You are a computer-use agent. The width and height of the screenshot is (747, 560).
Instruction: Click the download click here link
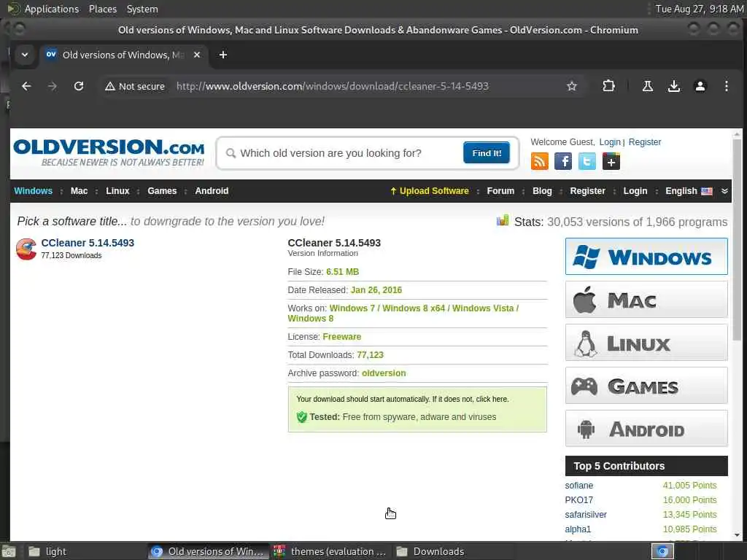(x=492, y=399)
